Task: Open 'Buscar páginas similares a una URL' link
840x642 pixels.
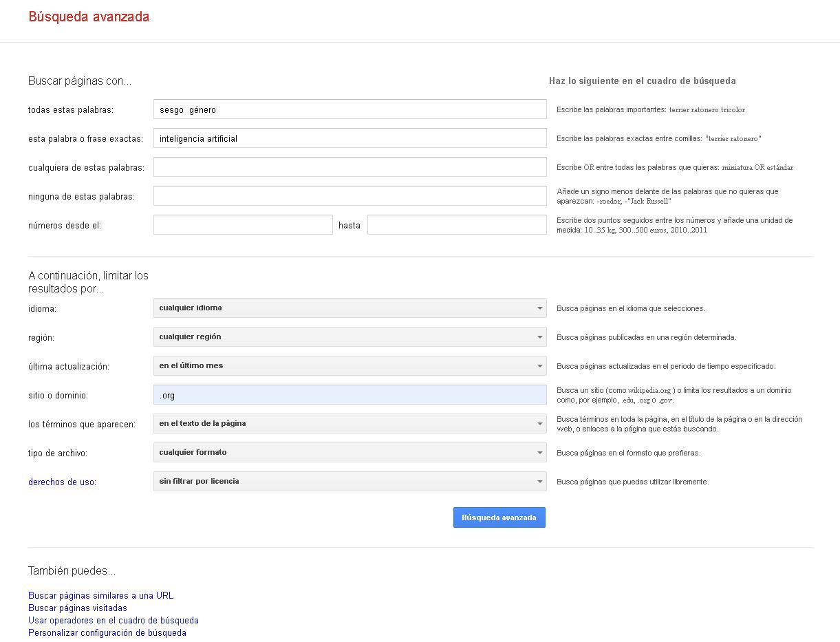Action: pyautogui.click(x=100, y=596)
